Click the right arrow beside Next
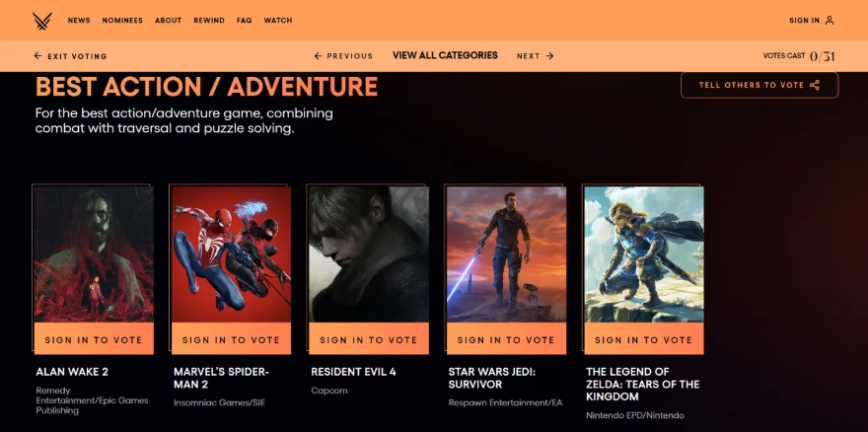Screen dimensions: 868x432 549,56
